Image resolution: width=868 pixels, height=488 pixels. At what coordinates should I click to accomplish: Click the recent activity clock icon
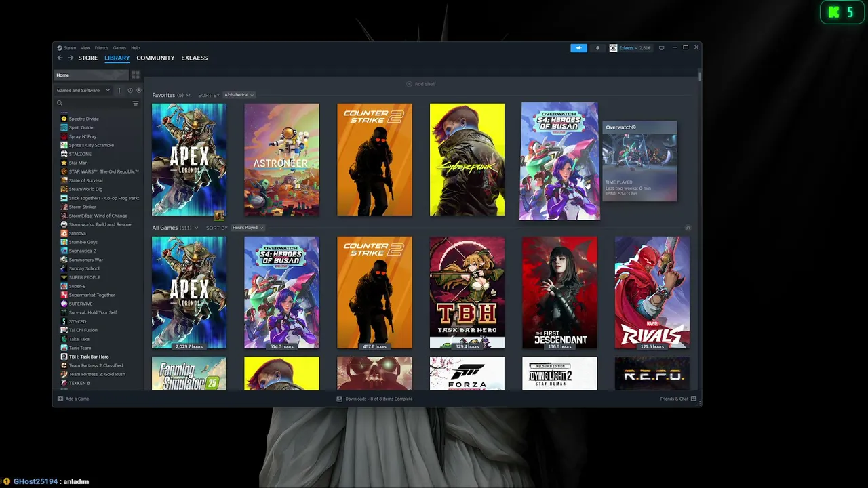(130, 90)
